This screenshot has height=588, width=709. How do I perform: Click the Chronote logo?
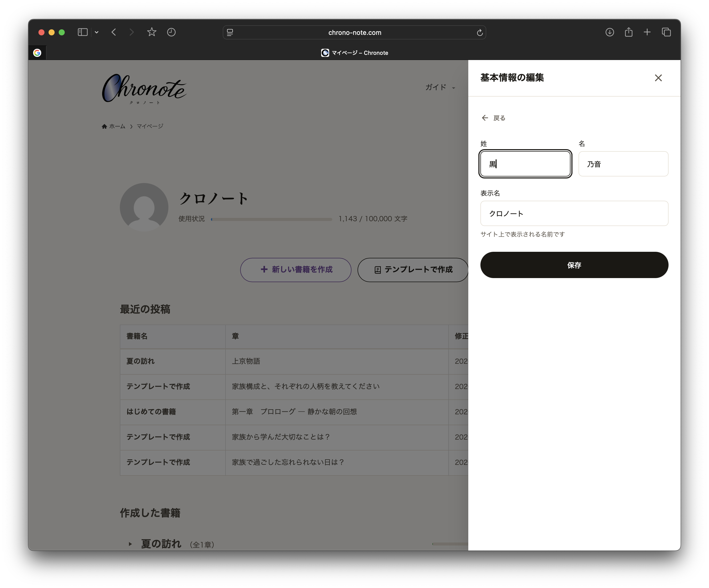click(x=144, y=89)
